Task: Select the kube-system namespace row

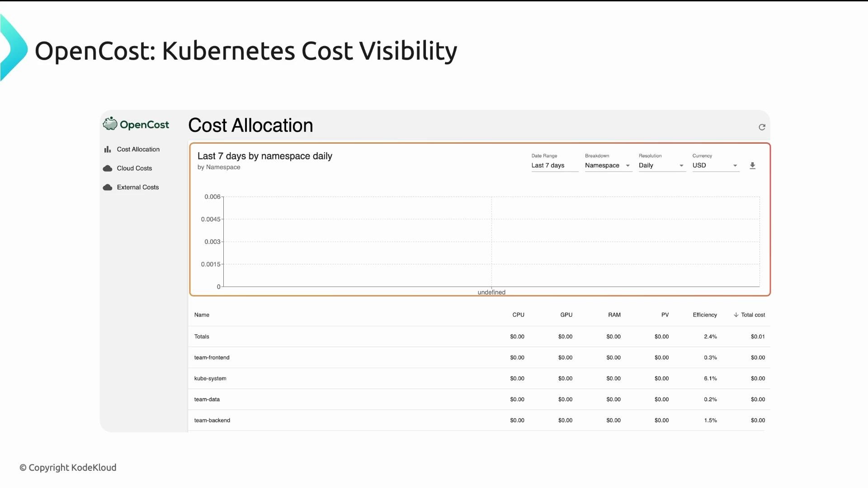Action: coord(479,379)
